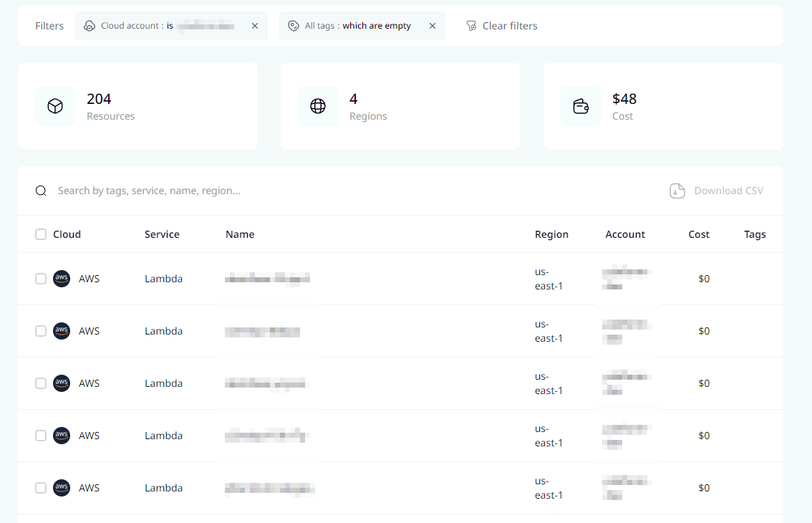
Task: Remove the All tags which are empty filter
Action: (432, 25)
